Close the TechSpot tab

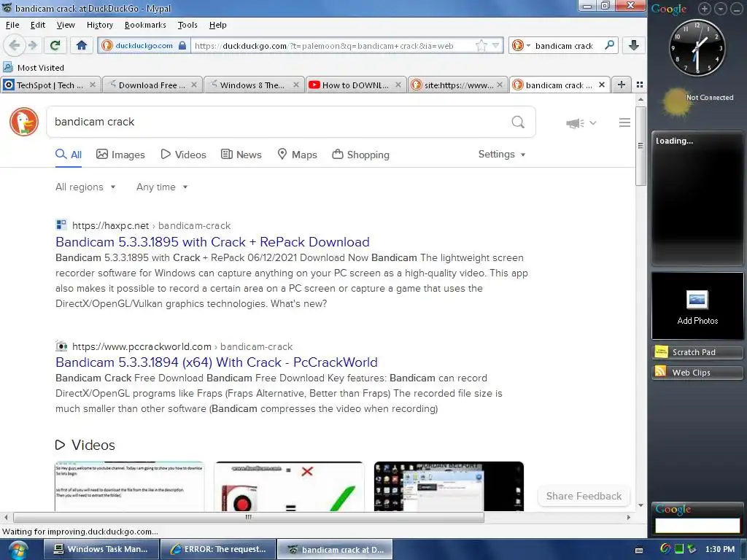pos(93,85)
